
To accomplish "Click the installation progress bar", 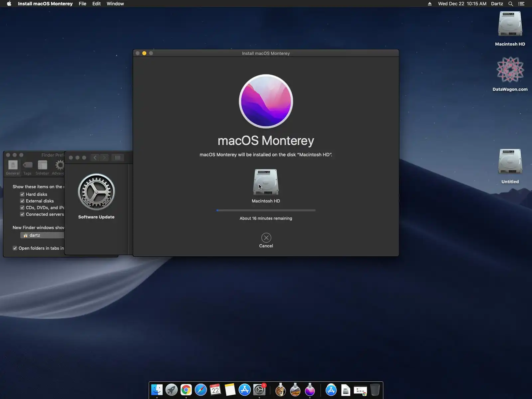I will pyautogui.click(x=266, y=210).
